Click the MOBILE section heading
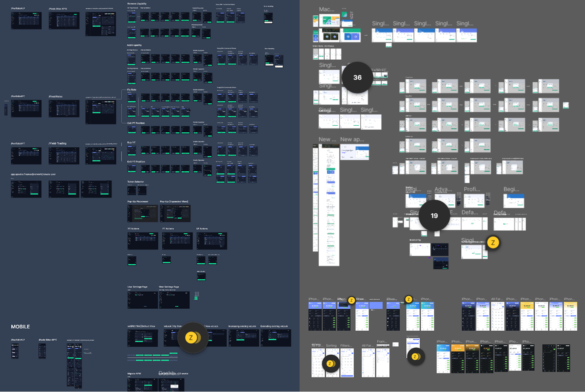 point(20,327)
